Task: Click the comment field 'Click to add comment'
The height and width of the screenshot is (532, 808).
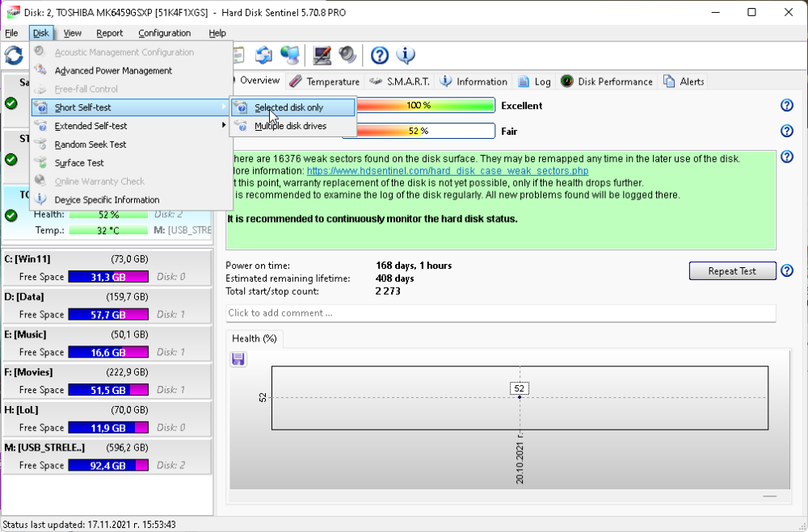Action: 501,313
